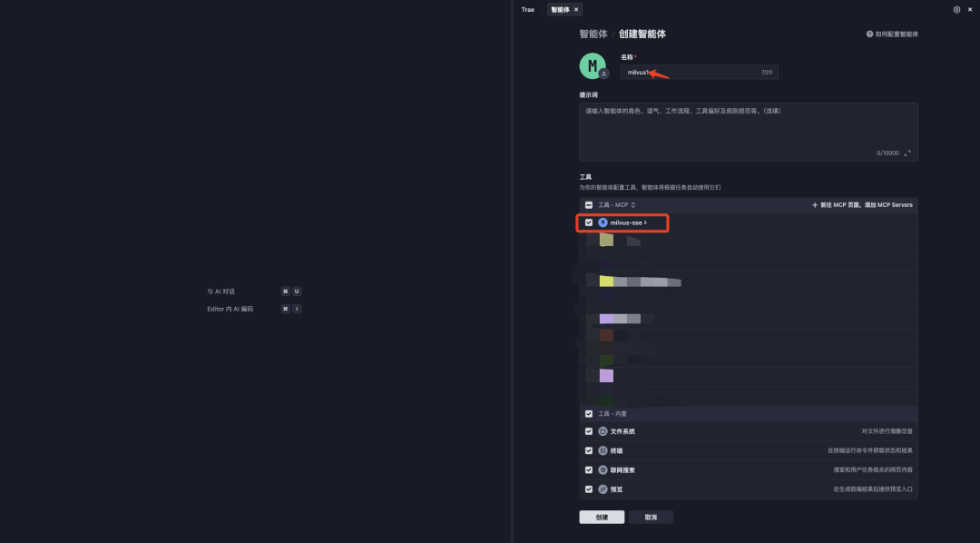This screenshot has height=543, width=980.
Task: Switch to the 智能体 tab
Action: coord(562,9)
